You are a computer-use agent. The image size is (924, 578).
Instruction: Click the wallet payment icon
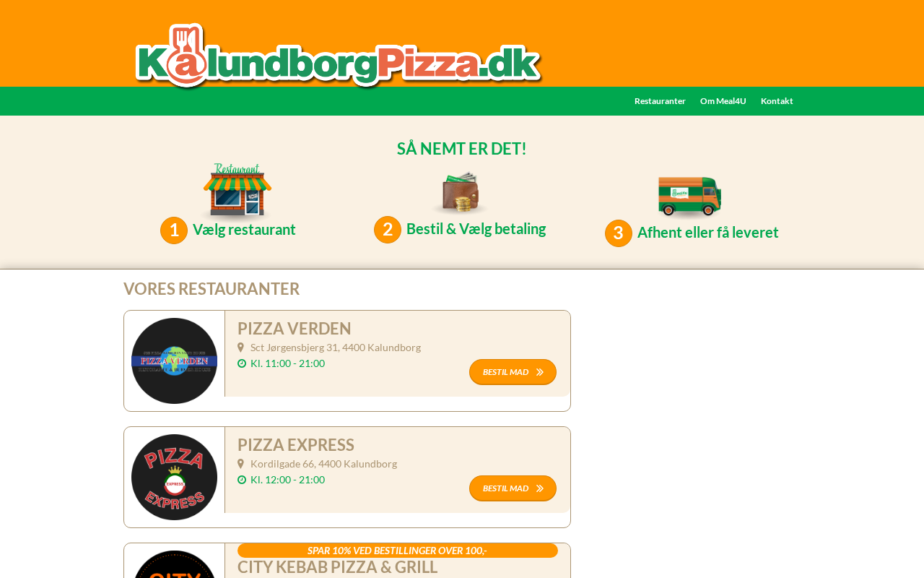tap(461, 193)
